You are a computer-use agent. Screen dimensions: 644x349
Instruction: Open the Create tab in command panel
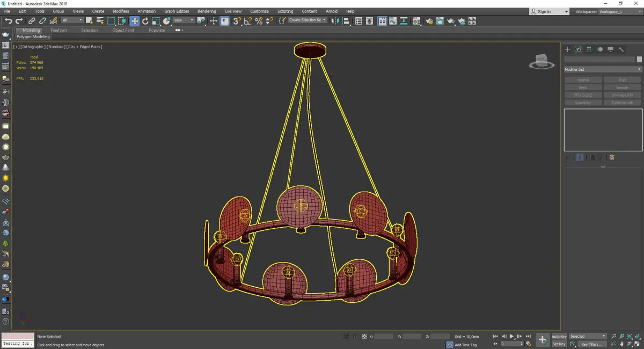(567, 49)
